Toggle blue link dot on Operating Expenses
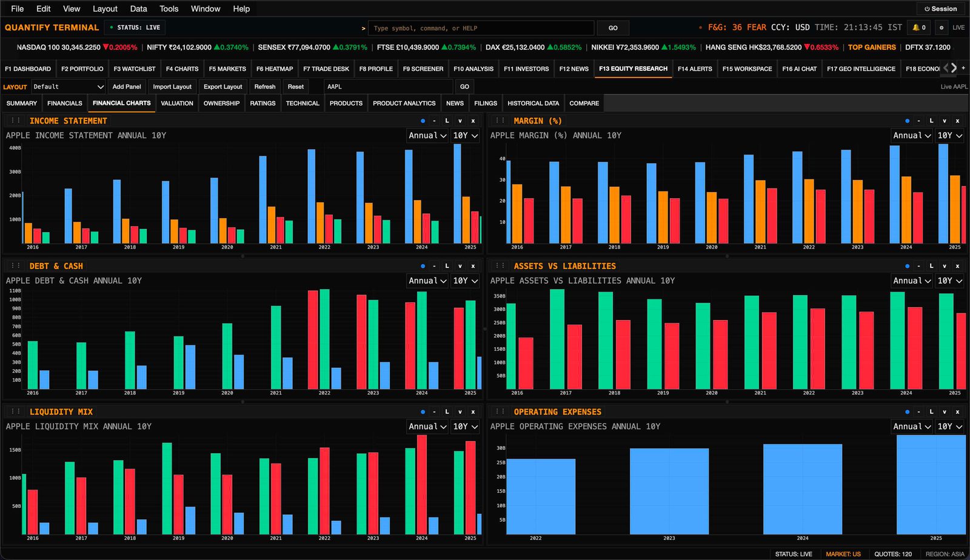 click(908, 412)
